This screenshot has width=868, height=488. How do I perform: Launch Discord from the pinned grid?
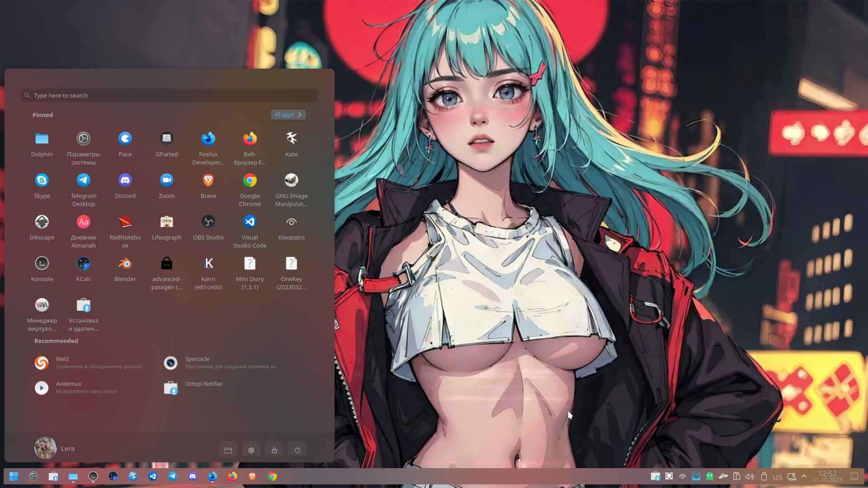click(125, 180)
